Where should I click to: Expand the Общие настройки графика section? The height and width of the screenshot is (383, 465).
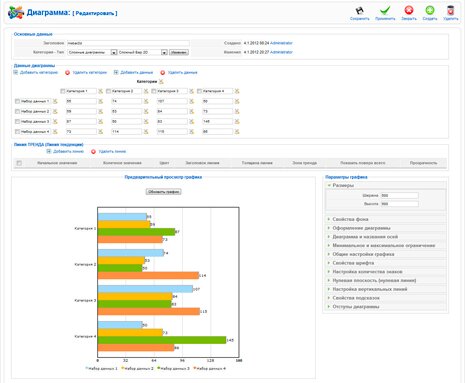click(385, 254)
